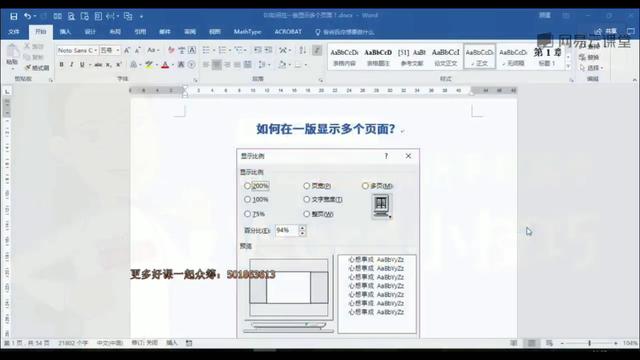Select the 100% zoom radio option

(256, 200)
